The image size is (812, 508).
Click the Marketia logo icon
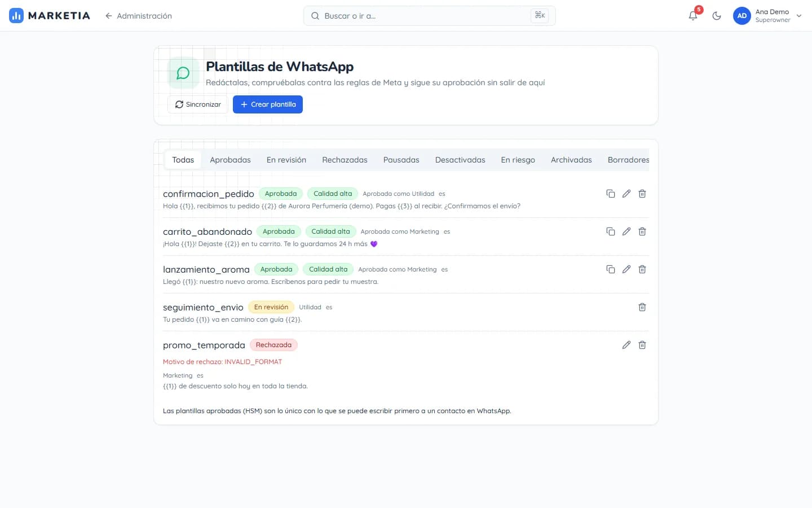click(16, 16)
